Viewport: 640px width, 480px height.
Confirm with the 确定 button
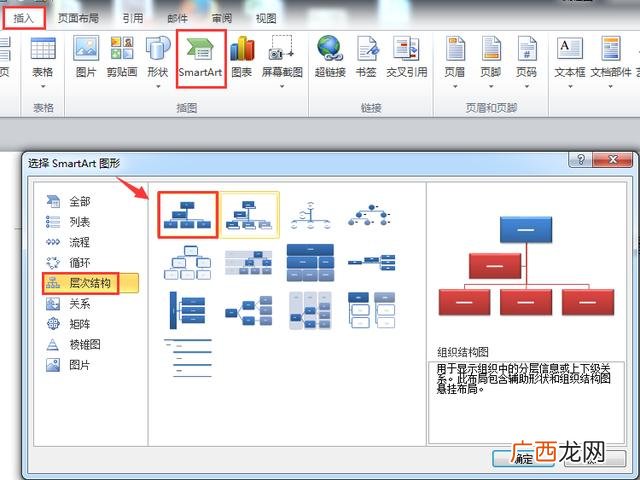(523, 459)
